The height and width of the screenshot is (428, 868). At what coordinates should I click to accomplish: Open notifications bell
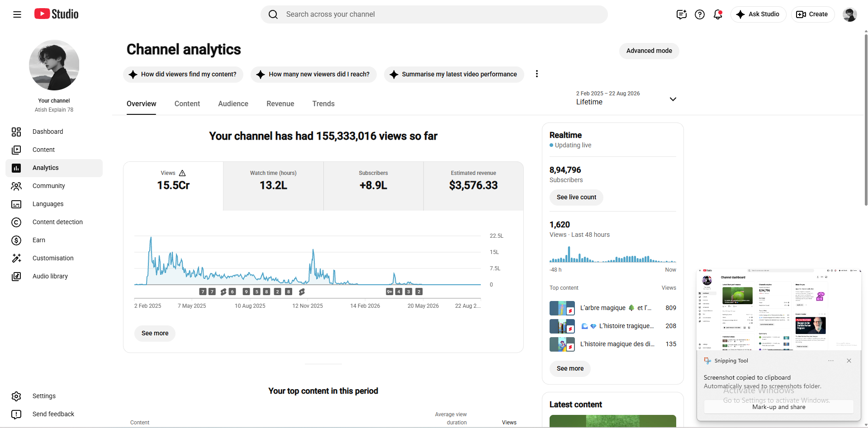(718, 14)
